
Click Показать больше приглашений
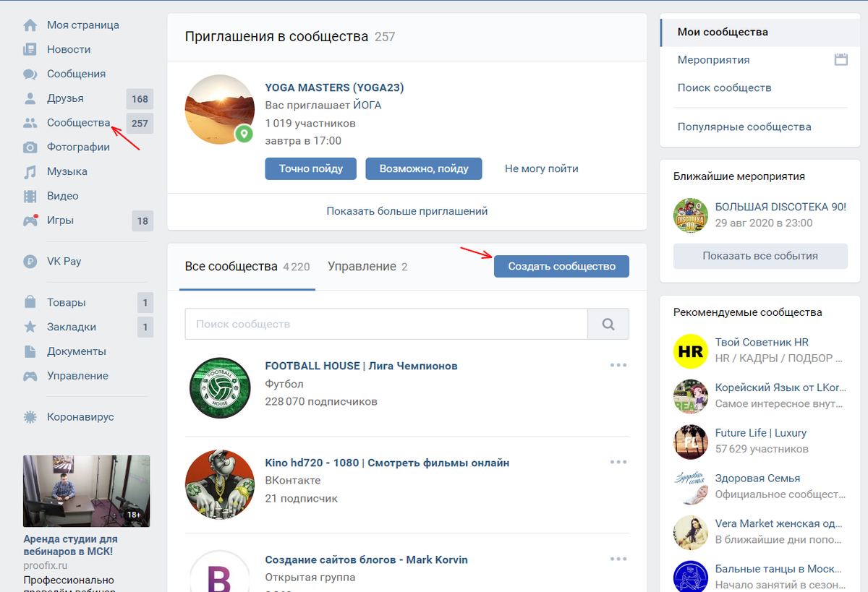[x=407, y=211]
